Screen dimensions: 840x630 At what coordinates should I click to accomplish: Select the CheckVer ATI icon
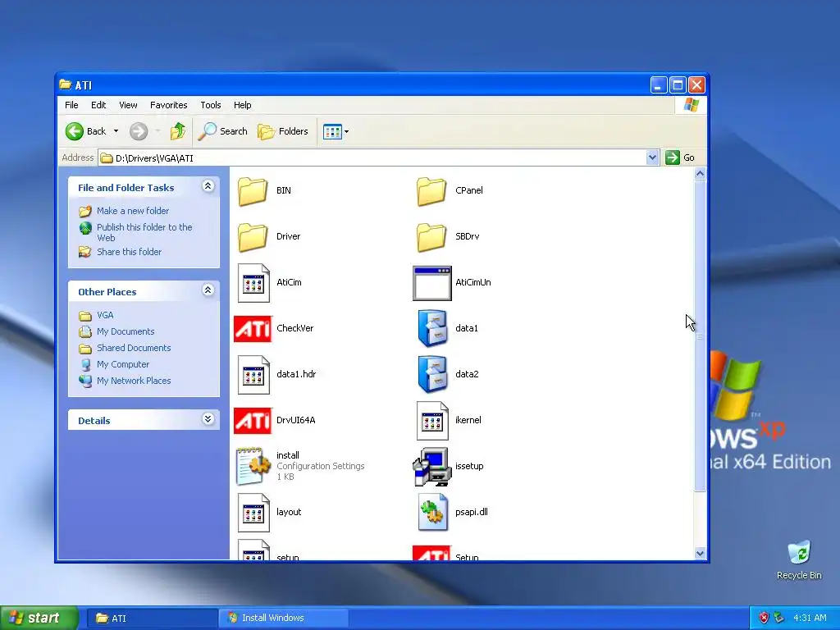[253, 328]
